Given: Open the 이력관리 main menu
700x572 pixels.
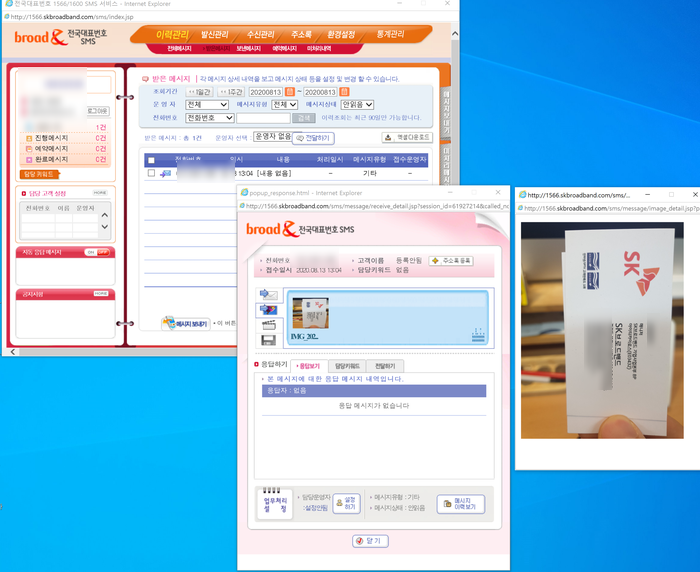Looking at the screenshot, I should 171,34.
